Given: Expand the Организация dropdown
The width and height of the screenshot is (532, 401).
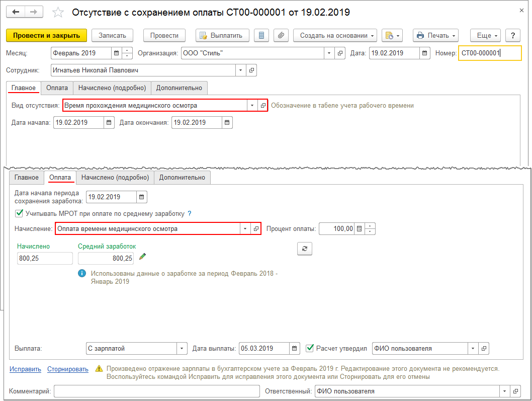Looking at the screenshot, I should click(x=329, y=53).
